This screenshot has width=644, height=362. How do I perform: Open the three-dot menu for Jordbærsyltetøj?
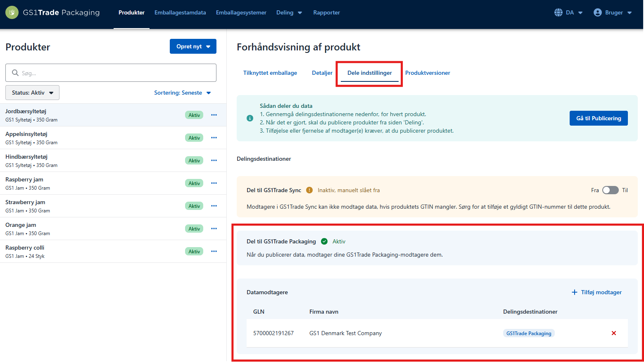pos(214,115)
